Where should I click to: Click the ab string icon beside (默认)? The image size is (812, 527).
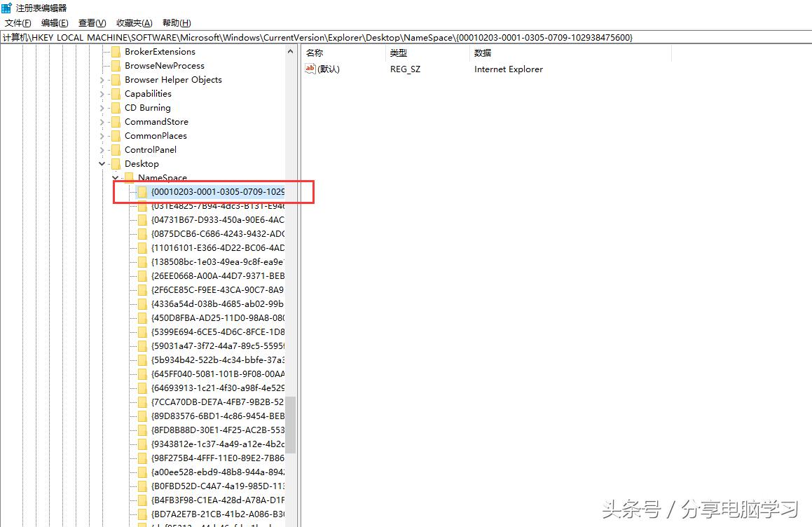311,69
